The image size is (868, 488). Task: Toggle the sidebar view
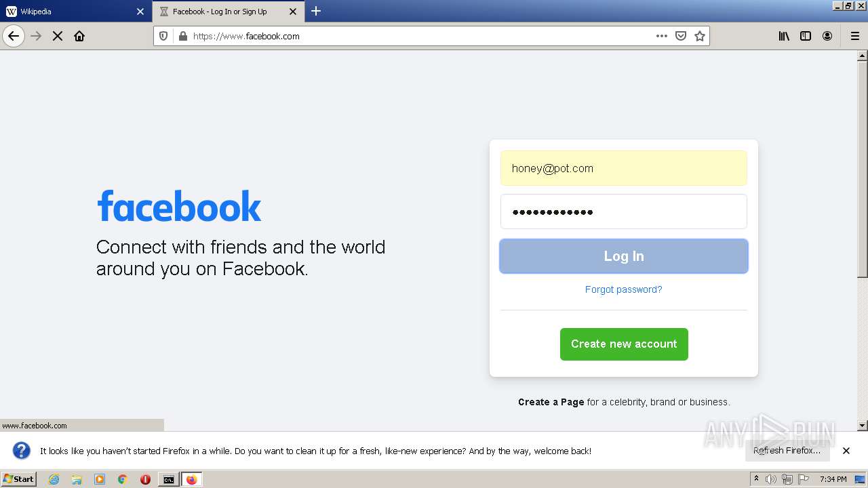pyautogui.click(x=806, y=36)
